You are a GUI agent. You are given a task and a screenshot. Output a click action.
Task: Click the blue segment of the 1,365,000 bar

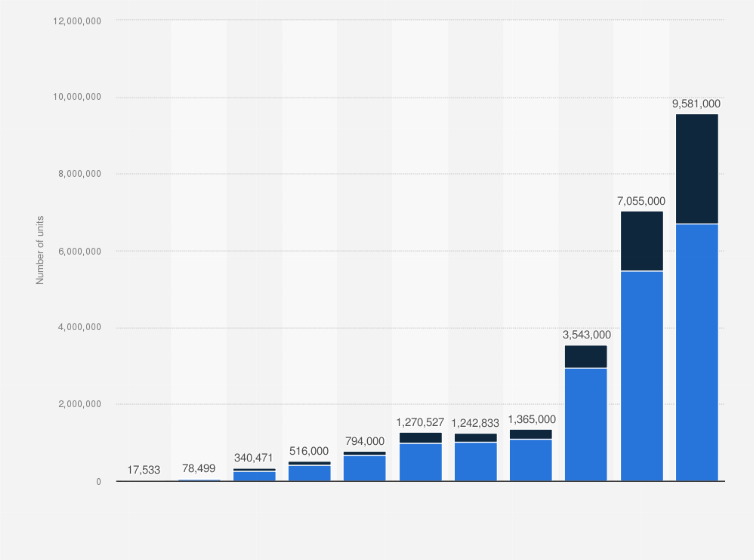coord(531,460)
